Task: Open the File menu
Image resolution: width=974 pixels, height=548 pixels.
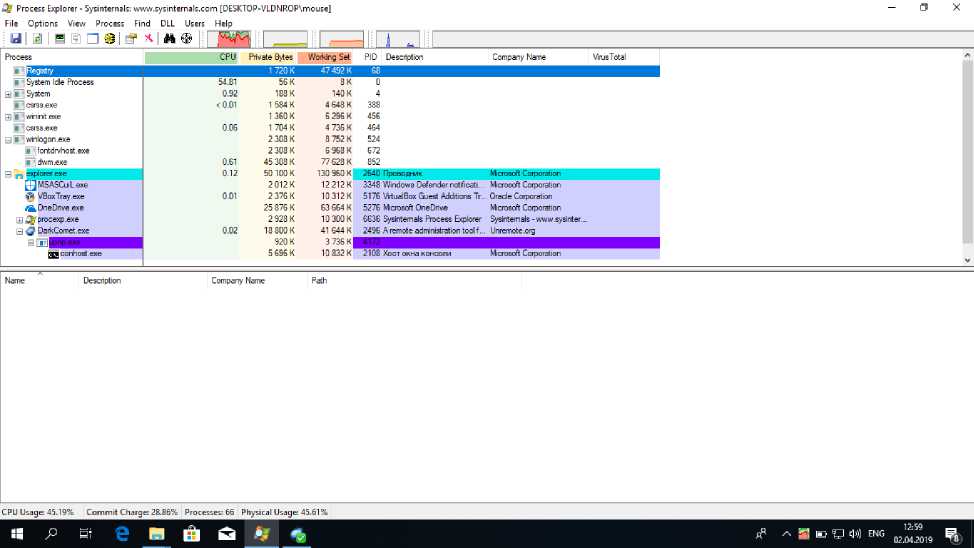Action: click(11, 23)
